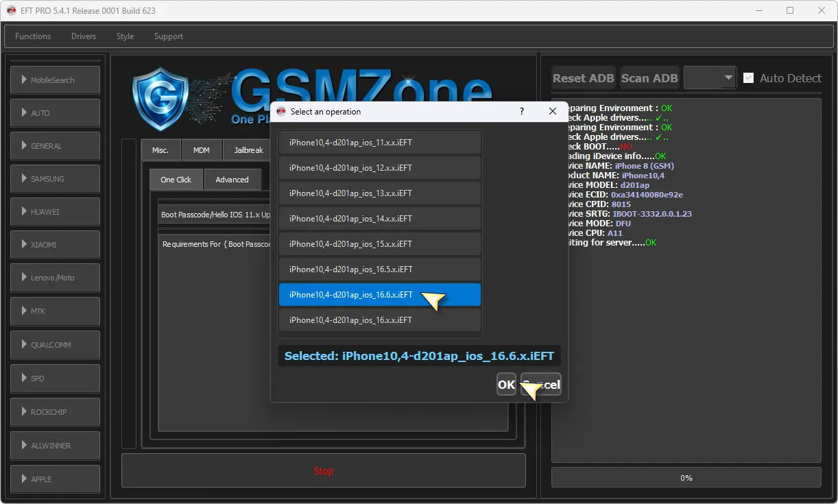Click the GSMZone shield logo
The image size is (838, 504).
pos(160,98)
